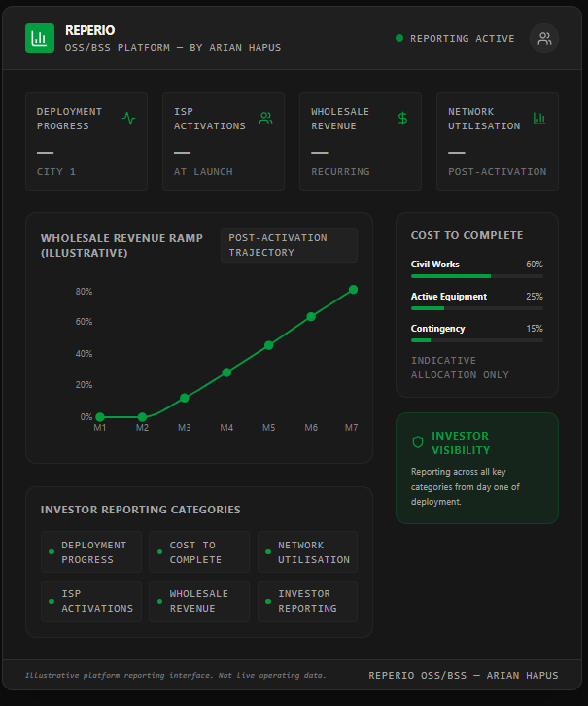588x706 pixels.
Task: Click the green Reporting Active status dot
Action: (399, 38)
